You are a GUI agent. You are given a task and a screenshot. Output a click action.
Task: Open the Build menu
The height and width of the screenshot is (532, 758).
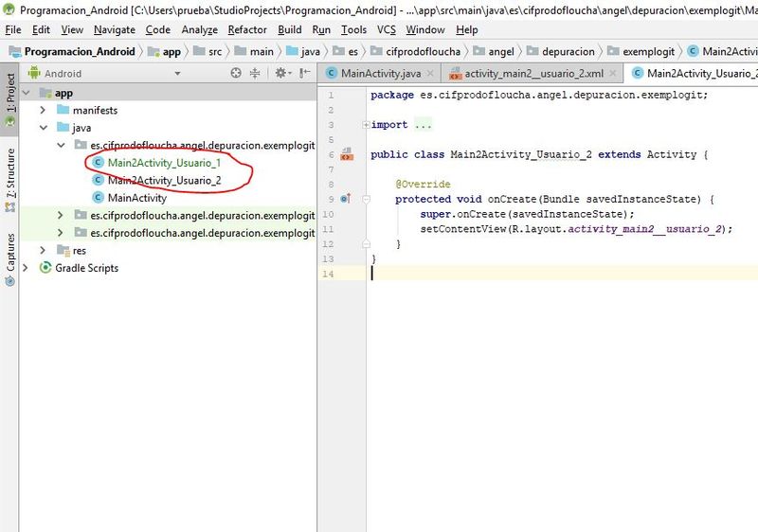(x=290, y=30)
